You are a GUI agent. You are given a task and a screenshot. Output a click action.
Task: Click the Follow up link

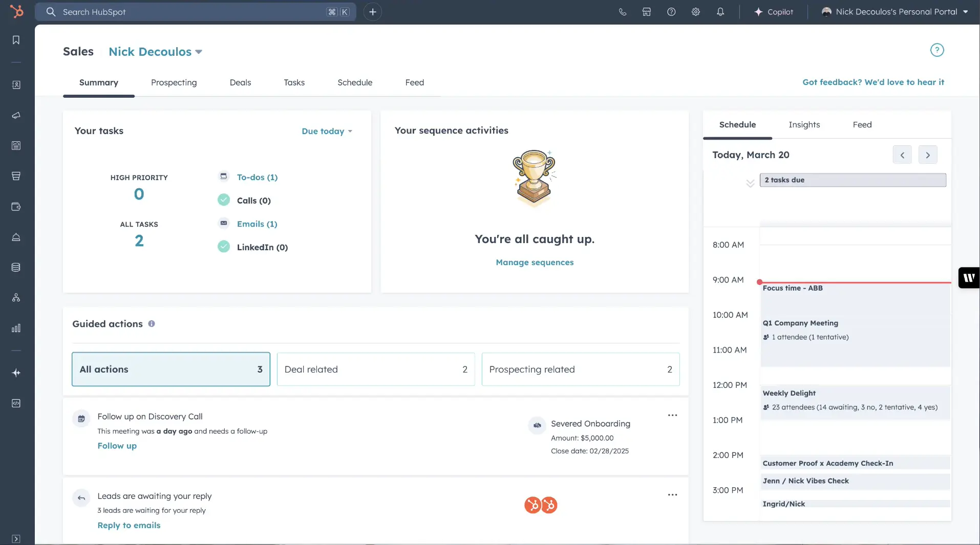tap(117, 446)
